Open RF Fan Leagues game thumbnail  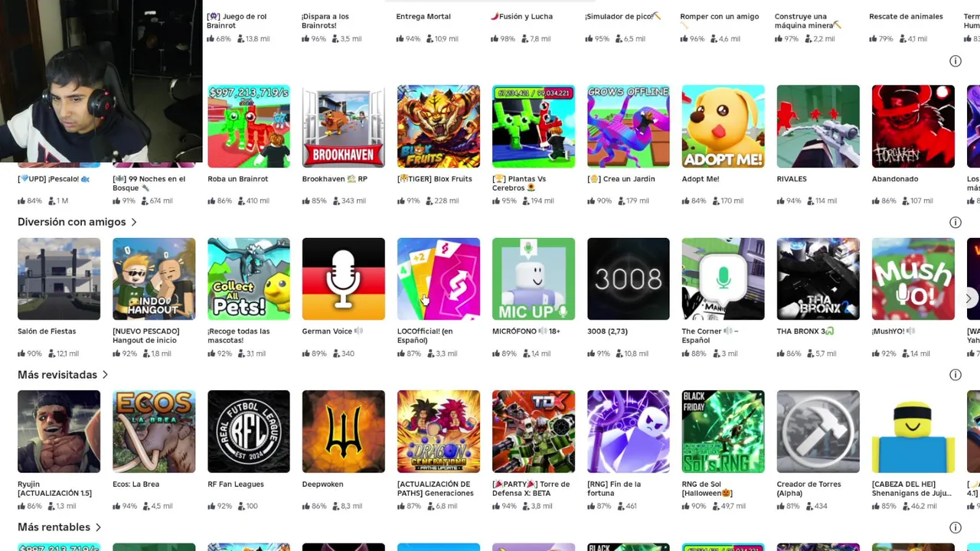click(x=249, y=432)
